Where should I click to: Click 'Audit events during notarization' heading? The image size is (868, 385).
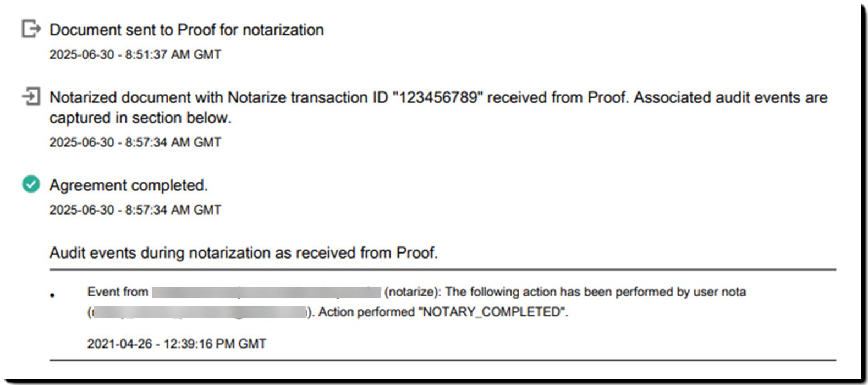tap(243, 253)
